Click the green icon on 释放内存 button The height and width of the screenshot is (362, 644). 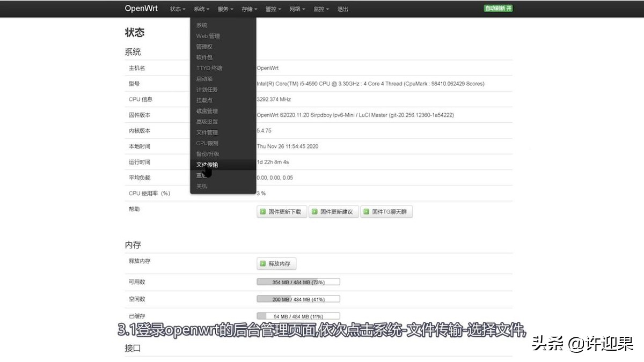[x=263, y=263]
